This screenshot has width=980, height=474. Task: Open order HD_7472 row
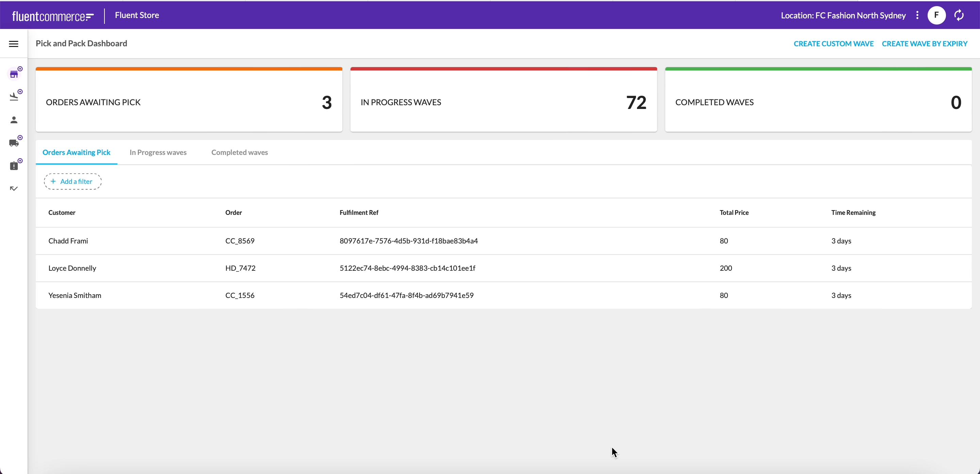(241, 268)
